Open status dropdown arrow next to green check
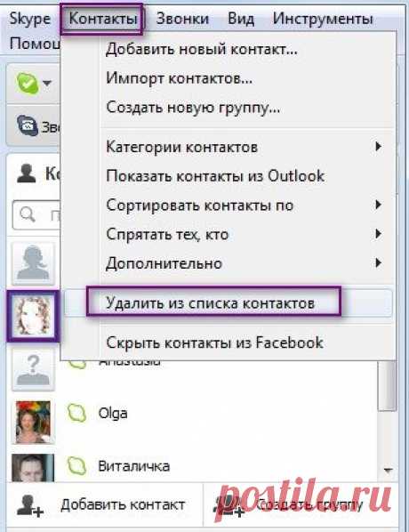 click(47, 83)
